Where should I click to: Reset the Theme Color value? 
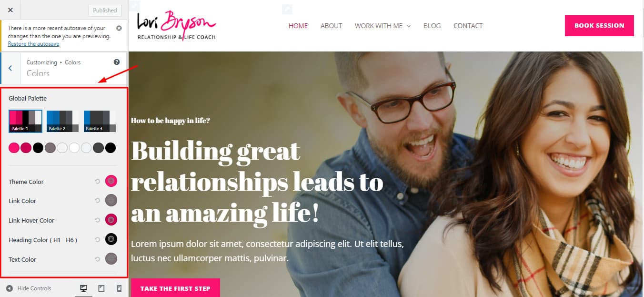pos(98,181)
